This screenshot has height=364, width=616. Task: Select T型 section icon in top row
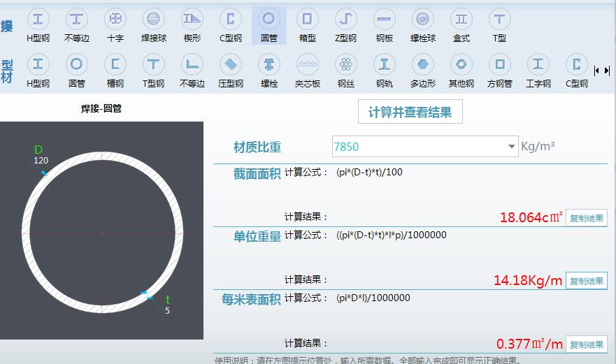pyautogui.click(x=499, y=19)
